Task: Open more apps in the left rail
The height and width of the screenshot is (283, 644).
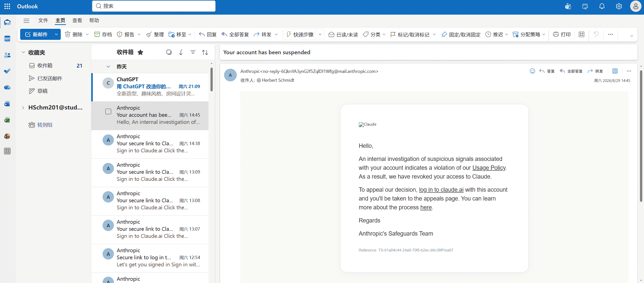Action: [x=7, y=151]
